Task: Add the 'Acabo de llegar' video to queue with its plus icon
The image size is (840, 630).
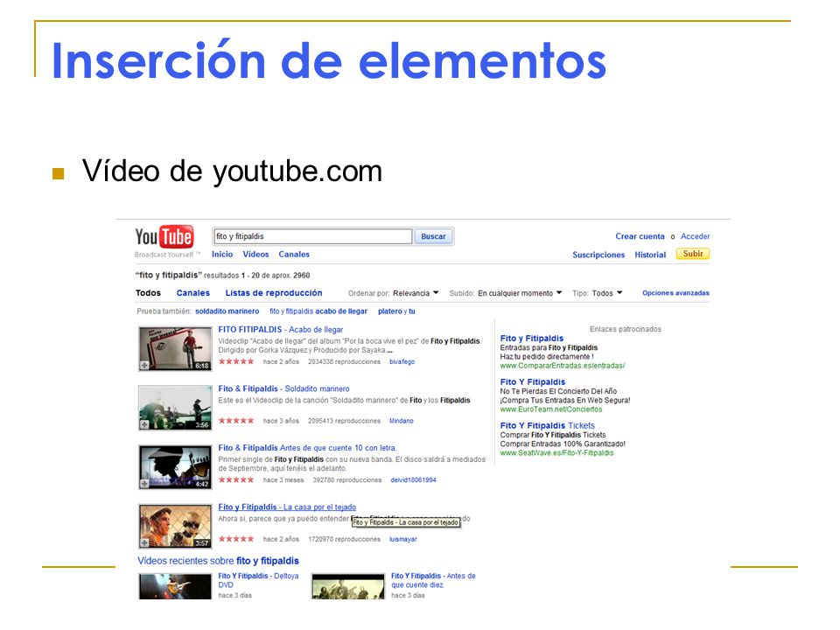Action: coord(144,366)
